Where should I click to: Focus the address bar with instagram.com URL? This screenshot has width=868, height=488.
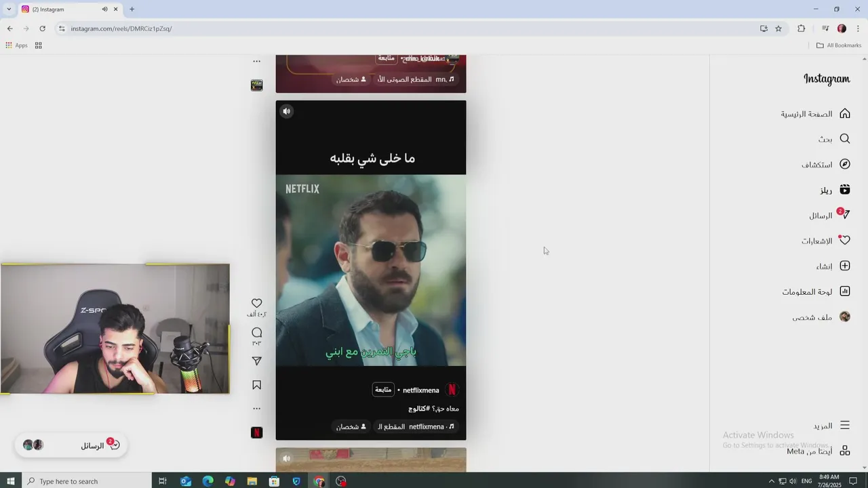tap(407, 28)
